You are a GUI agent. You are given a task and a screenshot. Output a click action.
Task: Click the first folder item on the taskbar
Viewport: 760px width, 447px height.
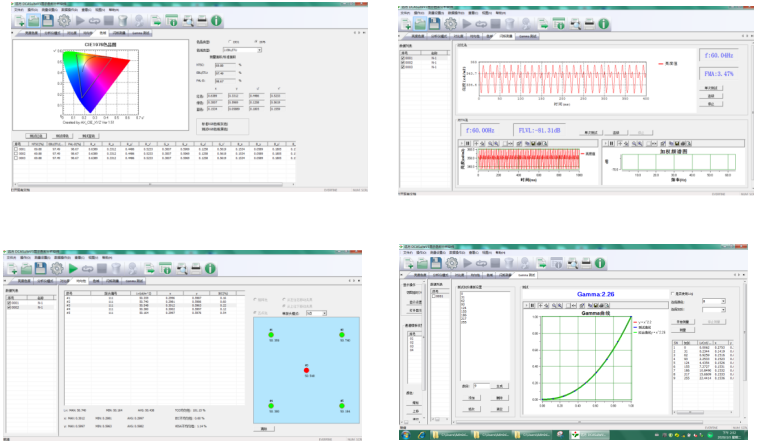click(x=451, y=435)
